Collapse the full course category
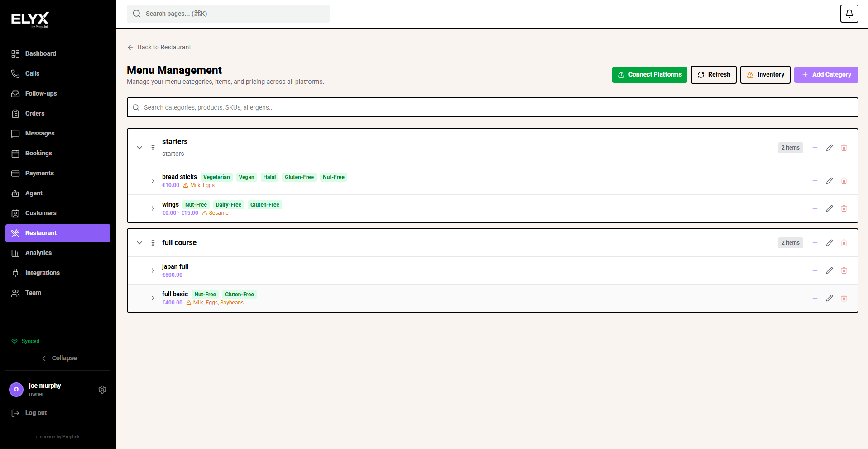 139,243
